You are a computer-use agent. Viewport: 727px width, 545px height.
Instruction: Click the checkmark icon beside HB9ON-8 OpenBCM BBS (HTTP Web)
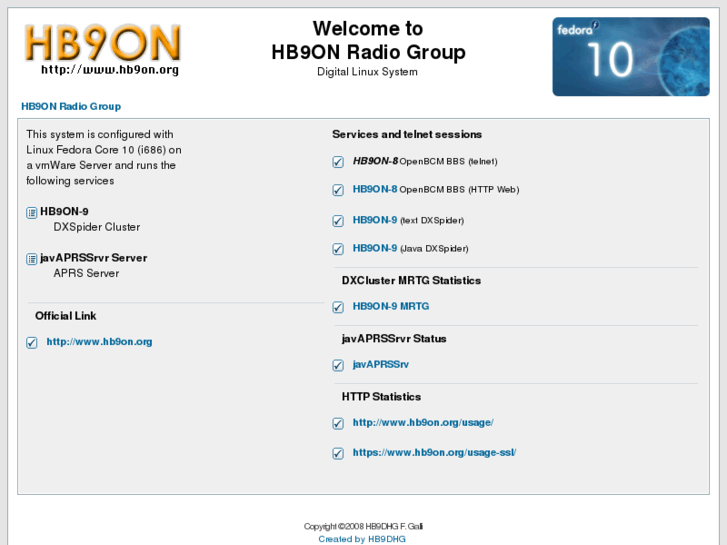pyautogui.click(x=338, y=190)
